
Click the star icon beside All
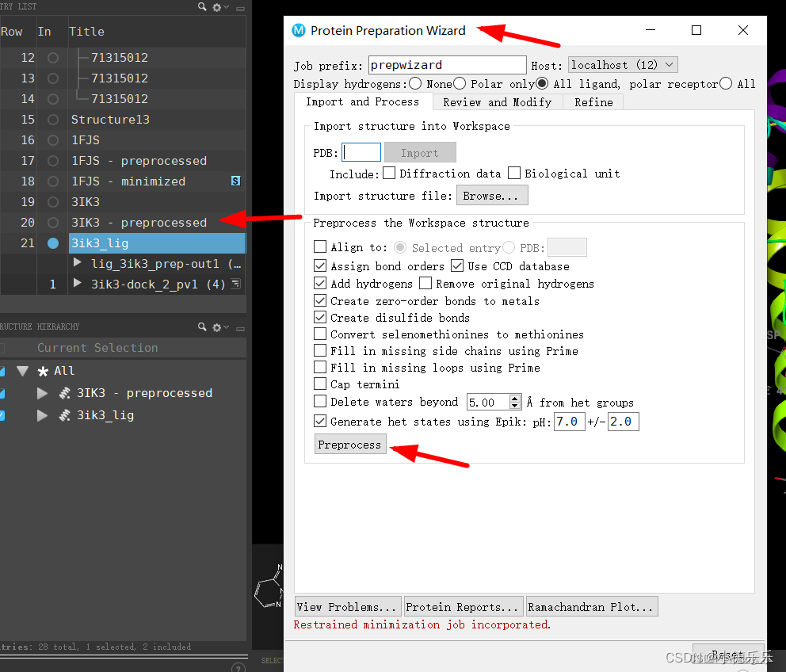point(43,371)
